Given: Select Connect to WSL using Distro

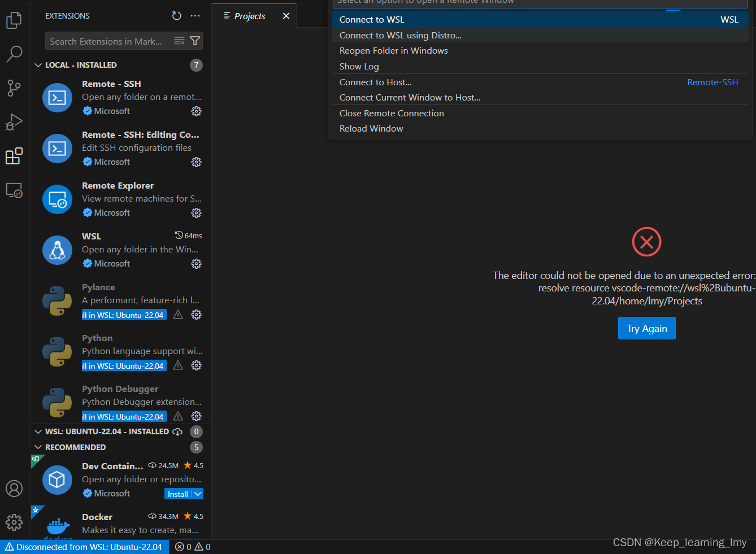Looking at the screenshot, I should click(540, 35).
